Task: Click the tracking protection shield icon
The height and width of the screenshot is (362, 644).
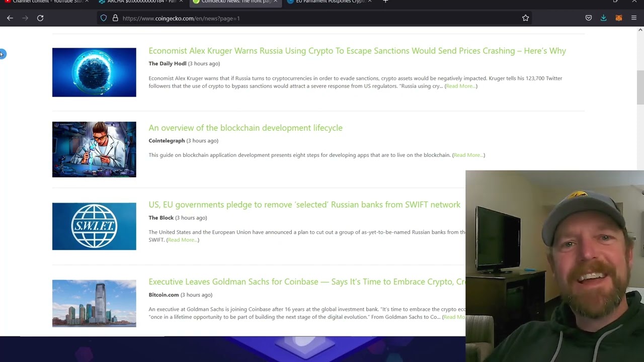Action: (x=104, y=18)
